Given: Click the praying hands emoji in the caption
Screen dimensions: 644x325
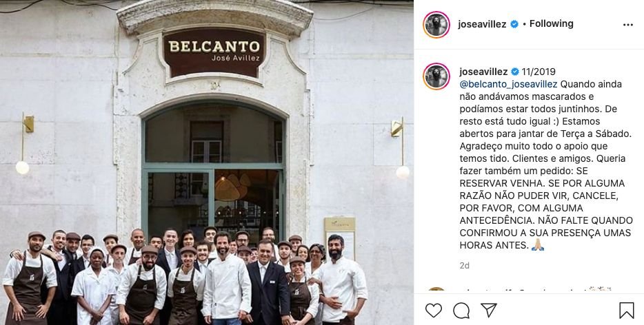Looking at the screenshot, I should point(538,245).
